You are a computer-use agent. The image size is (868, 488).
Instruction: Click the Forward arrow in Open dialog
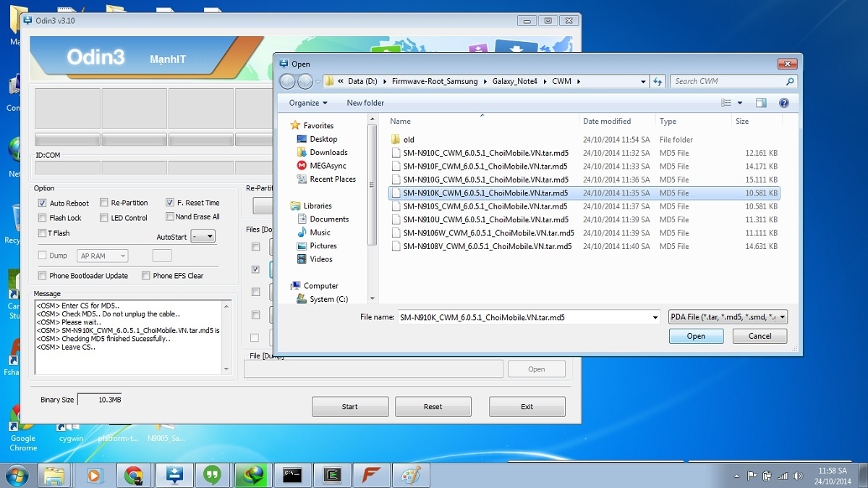(x=305, y=82)
